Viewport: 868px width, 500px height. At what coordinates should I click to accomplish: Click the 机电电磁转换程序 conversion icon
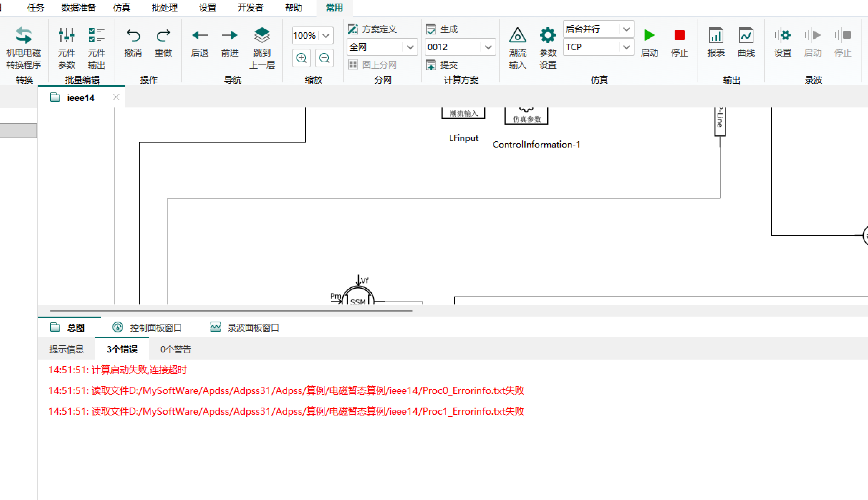(x=24, y=36)
